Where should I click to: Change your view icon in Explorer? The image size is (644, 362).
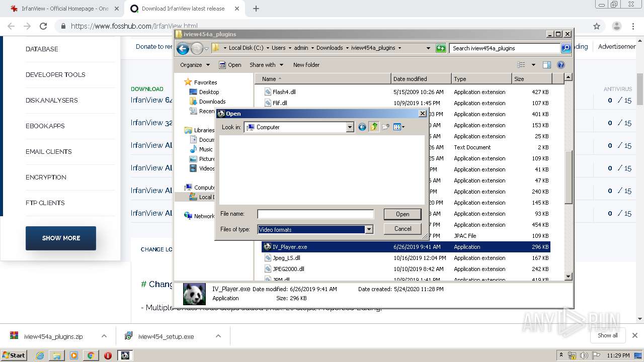coord(521,65)
